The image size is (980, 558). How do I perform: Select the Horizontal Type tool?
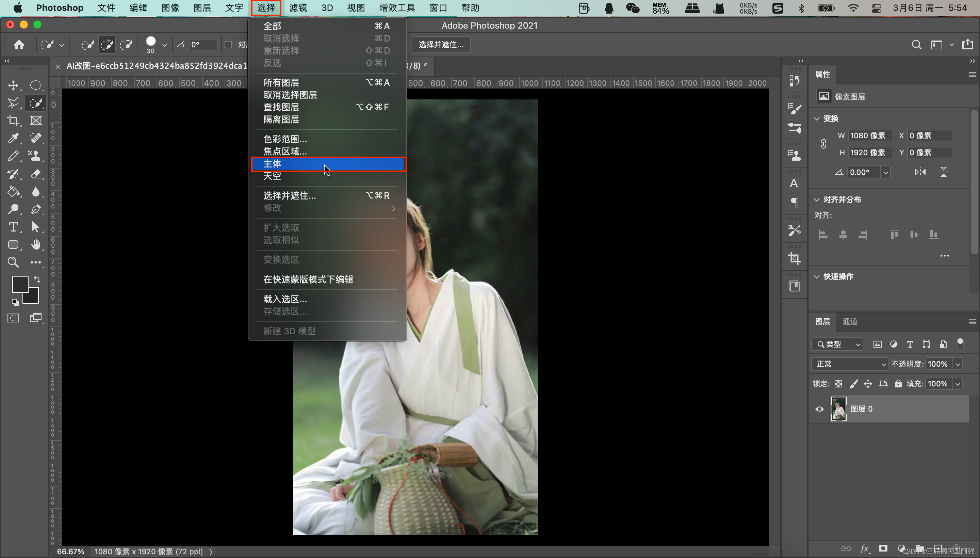13,227
